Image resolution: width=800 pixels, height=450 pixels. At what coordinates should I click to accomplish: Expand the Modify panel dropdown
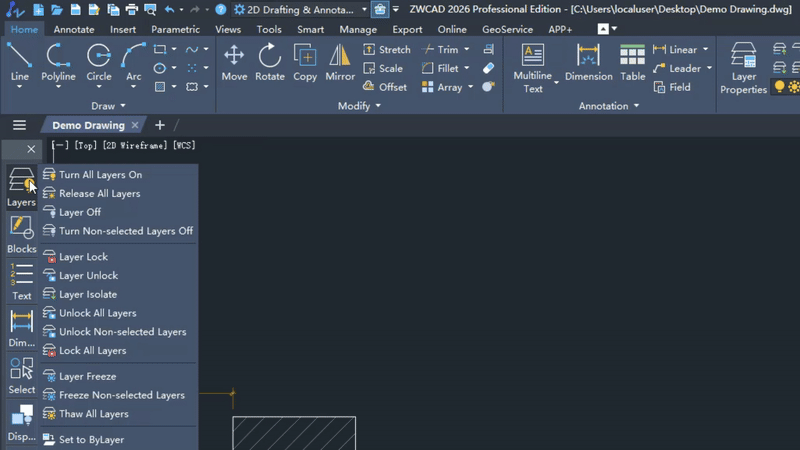[378, 106]
